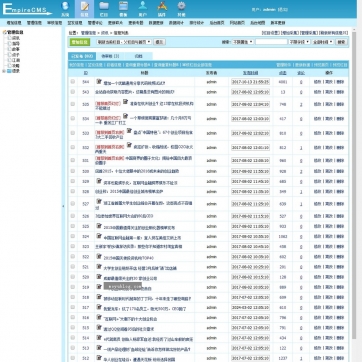Click 删除 link for row ID 544

click(x=340, y=82)
